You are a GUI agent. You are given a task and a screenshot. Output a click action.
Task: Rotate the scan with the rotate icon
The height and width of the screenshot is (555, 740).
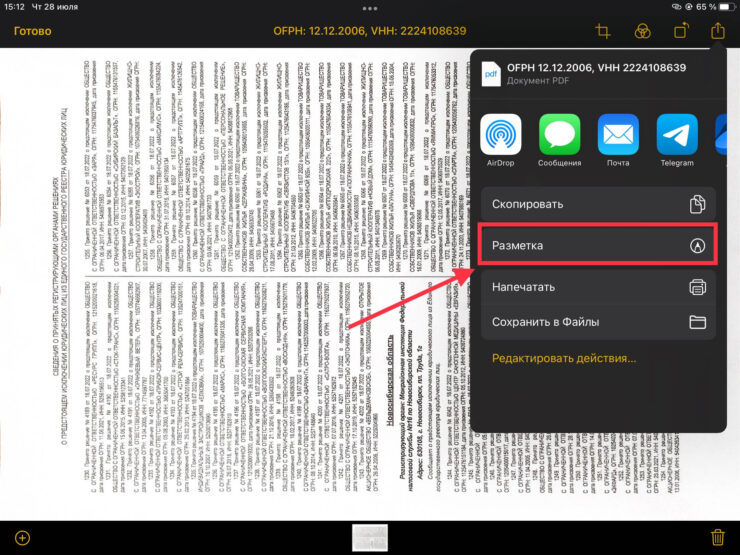pyautogui.click(x=680, y=31)
